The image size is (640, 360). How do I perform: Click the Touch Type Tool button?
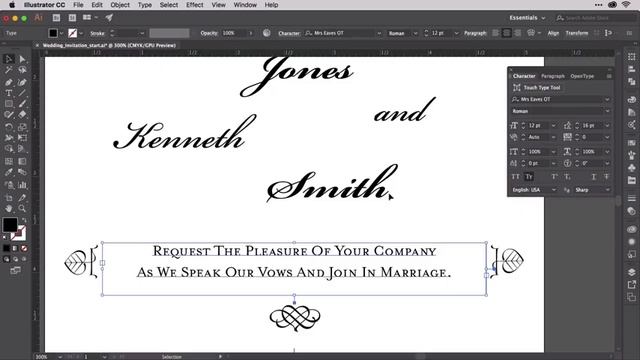point(537,88)
